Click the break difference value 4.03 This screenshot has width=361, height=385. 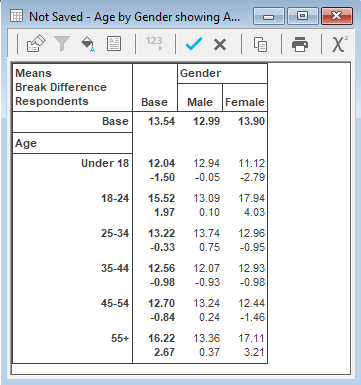tap(254, 212)
